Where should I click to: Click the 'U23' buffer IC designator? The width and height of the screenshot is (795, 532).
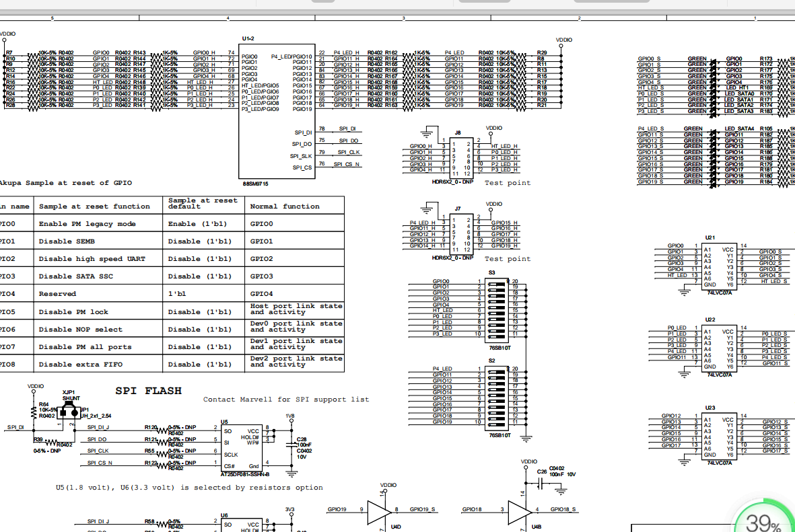click(710, 408)
